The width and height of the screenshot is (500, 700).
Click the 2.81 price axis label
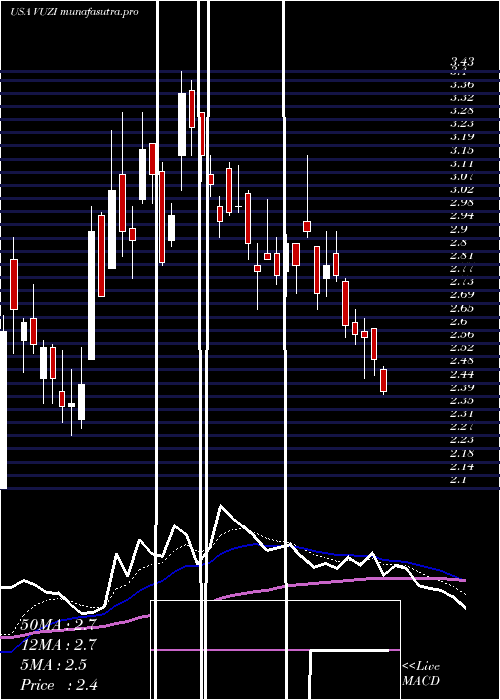pos(462,255)
